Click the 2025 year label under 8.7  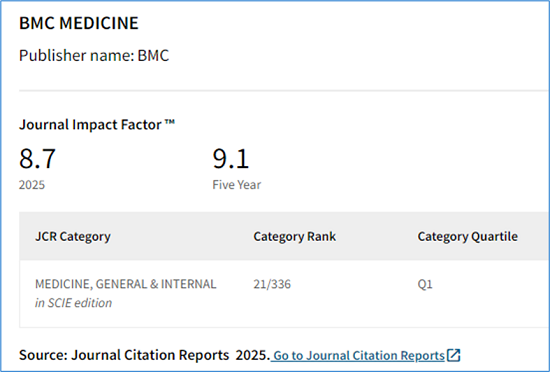click(x=32, y=185)
